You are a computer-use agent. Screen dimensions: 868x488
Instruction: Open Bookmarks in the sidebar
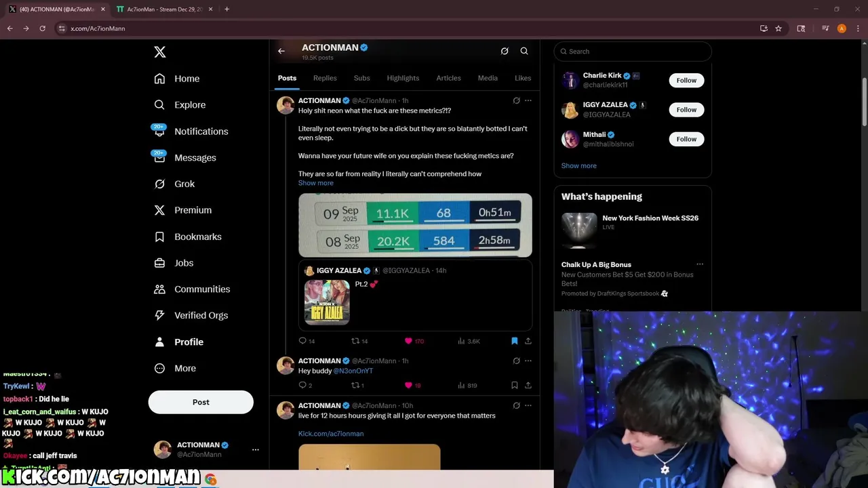pyautogui.click(x=188, y=237)
